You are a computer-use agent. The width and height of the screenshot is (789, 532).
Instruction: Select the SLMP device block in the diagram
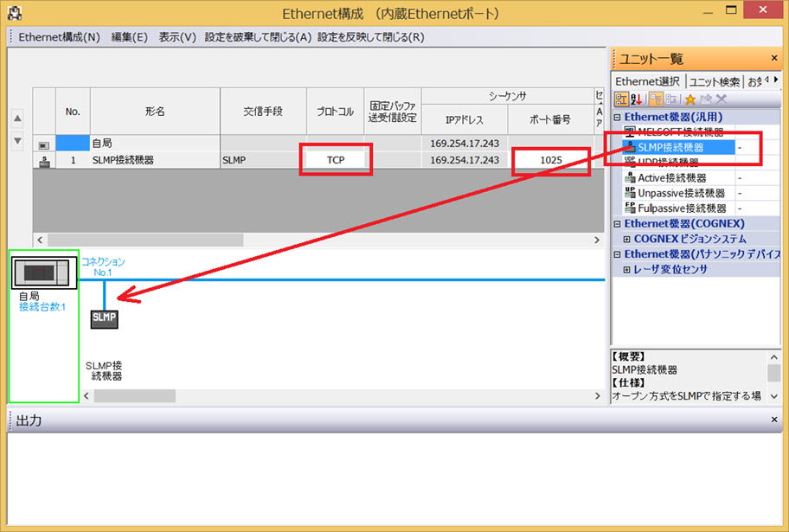point(104,319)
